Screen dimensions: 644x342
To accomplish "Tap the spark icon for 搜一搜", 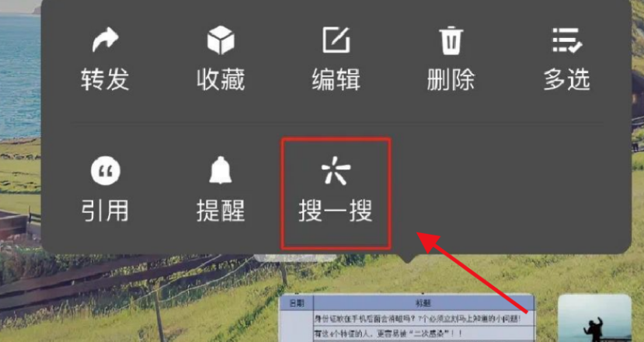I will (336, 170).
